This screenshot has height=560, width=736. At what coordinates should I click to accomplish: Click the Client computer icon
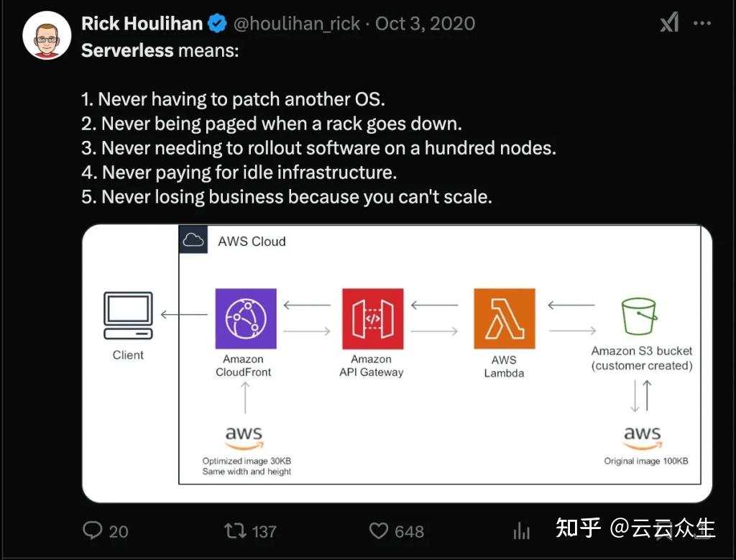click(128, 315)
